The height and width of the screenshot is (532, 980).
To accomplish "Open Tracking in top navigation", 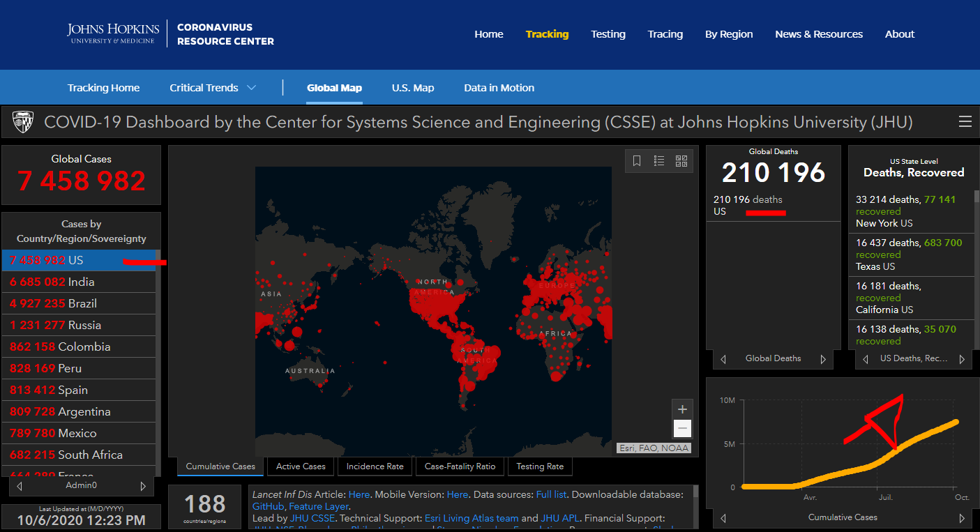I will 547,34.
